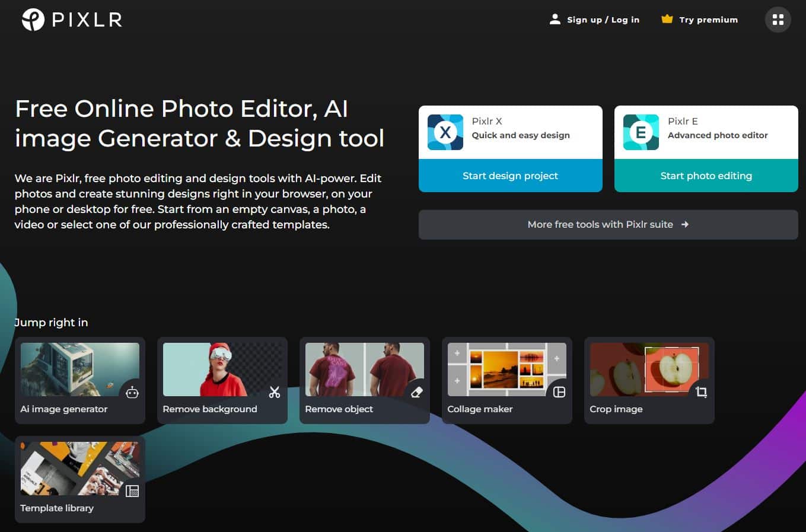Image resolution: width=806 pixels, height=532 pixels.
Task: Click the 'Pixlr E' title text
Action: [x=683, y=121]
